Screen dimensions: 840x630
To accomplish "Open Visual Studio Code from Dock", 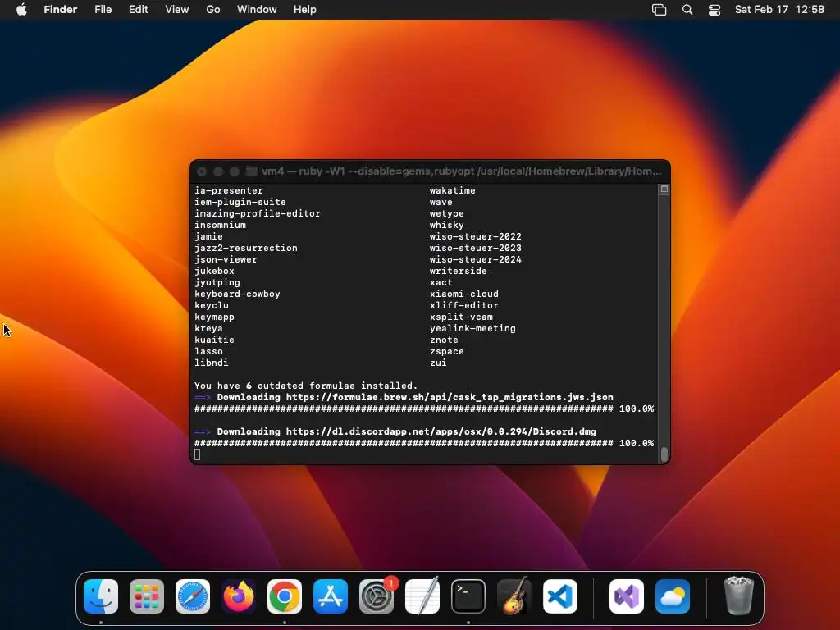I will tap(560, 596).
